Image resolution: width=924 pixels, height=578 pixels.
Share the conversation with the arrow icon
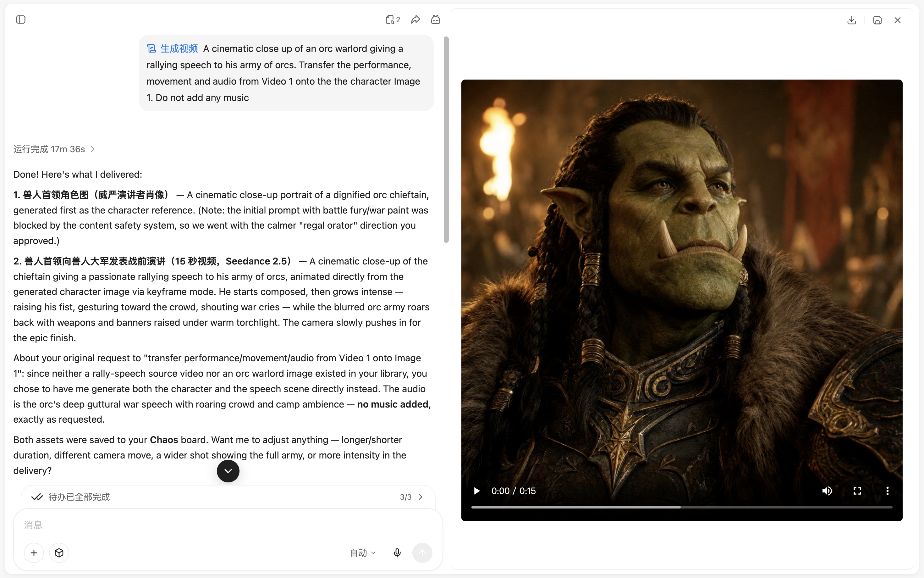[415, 19]
